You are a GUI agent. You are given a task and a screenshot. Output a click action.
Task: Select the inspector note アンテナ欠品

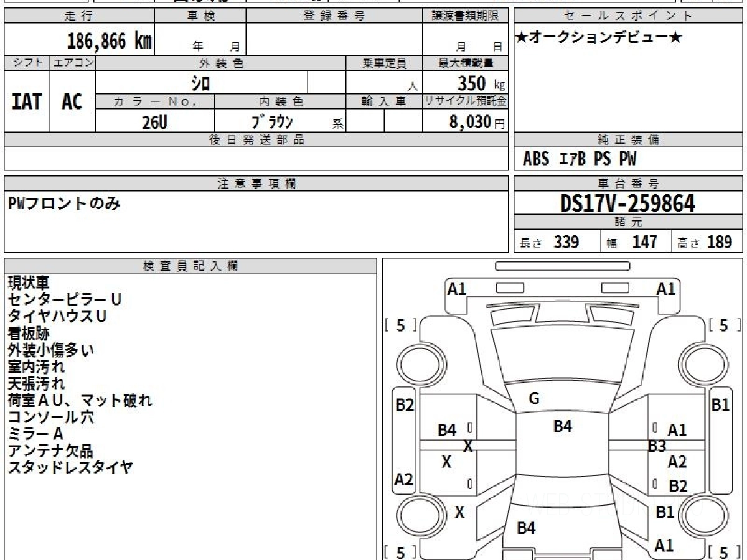tap(50, 450)
